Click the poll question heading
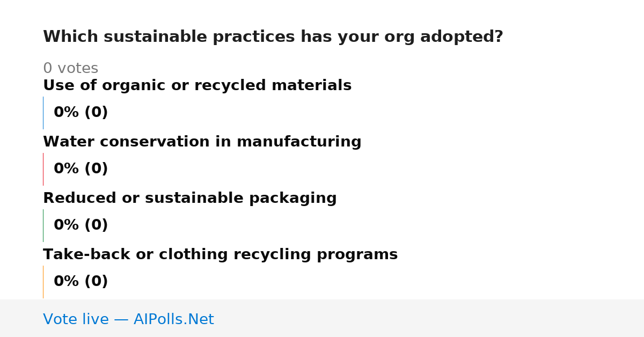 click(273, 37)
